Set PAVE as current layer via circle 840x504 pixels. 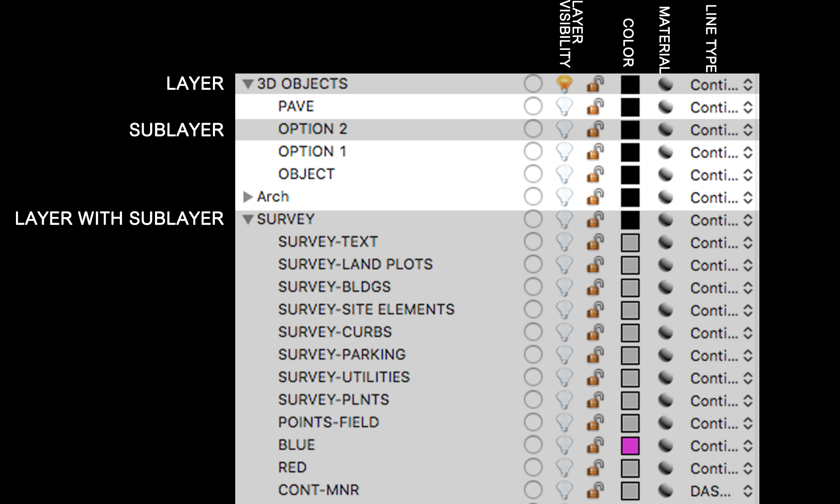[x=533, y=106]
